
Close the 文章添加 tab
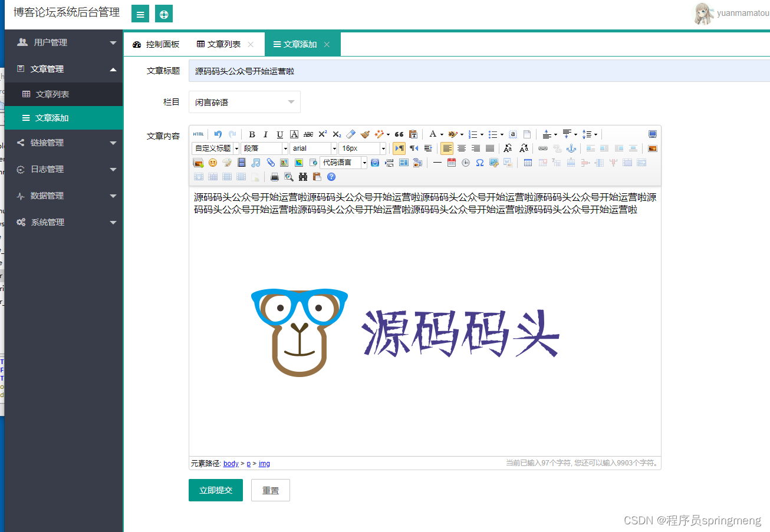(327, 44)
